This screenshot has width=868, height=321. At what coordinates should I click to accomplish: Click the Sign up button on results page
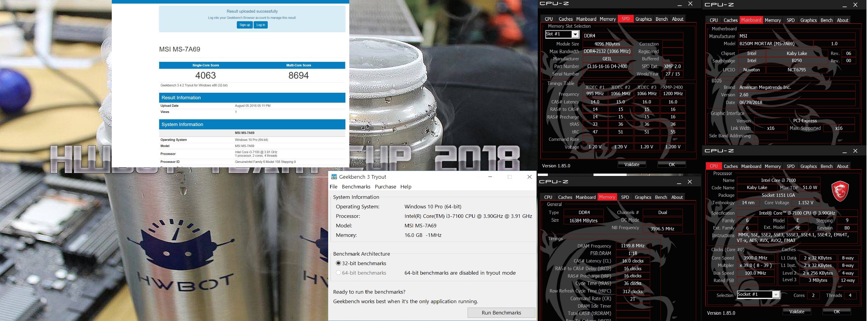(245, 25)
